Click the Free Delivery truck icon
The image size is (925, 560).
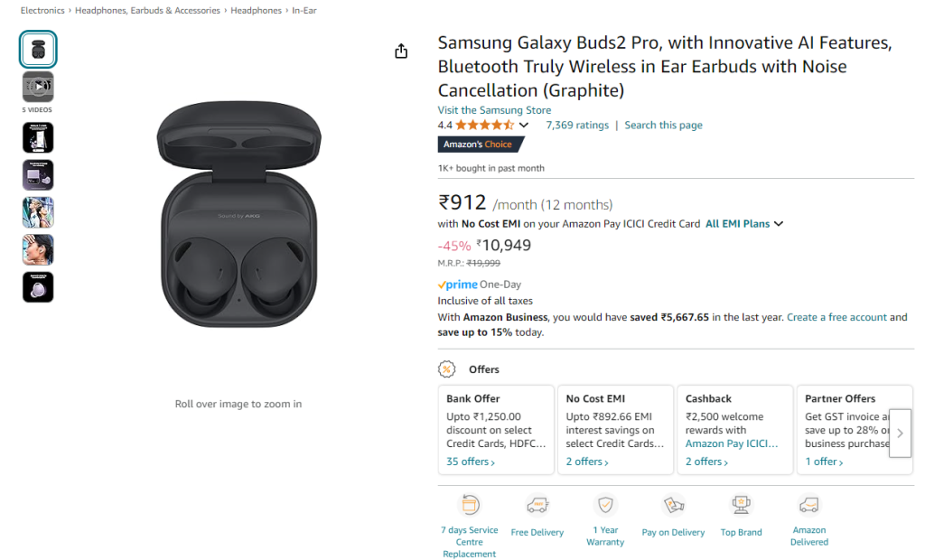tap(537, 505)
